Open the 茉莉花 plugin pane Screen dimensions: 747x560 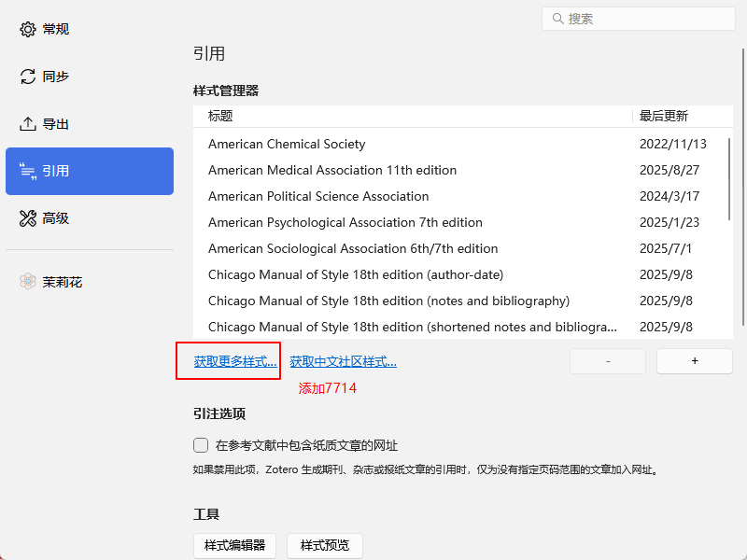point(90,282)
